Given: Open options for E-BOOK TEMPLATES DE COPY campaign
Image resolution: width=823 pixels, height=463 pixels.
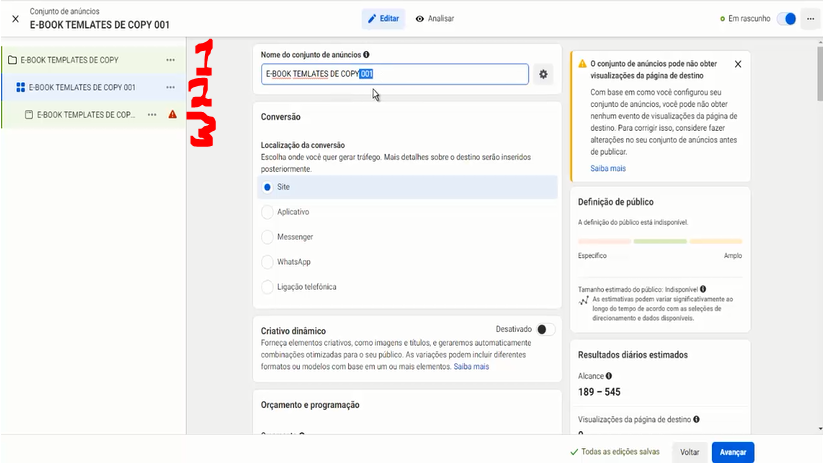Looking at the screenshot, I should (170, 60).
